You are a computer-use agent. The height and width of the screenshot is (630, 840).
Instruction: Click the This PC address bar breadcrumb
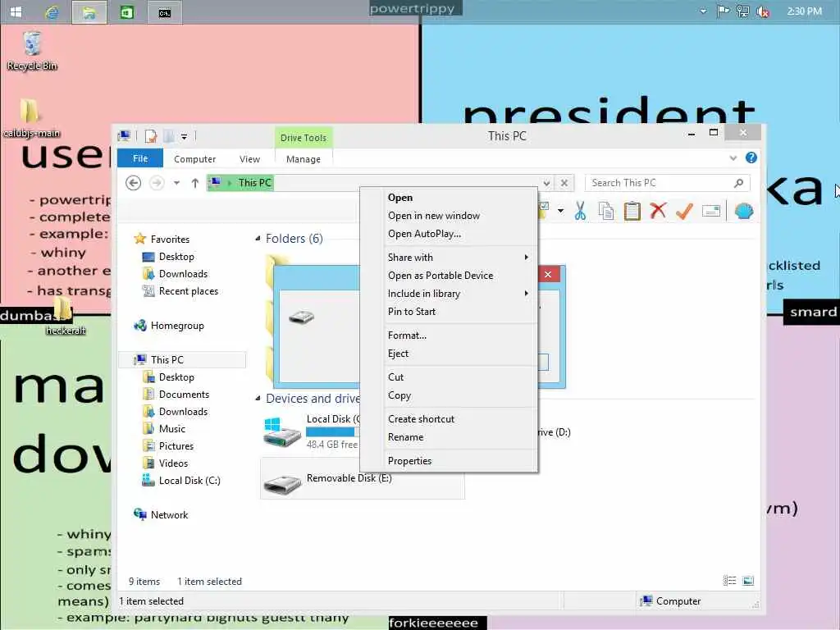click(x=255, y=183)
